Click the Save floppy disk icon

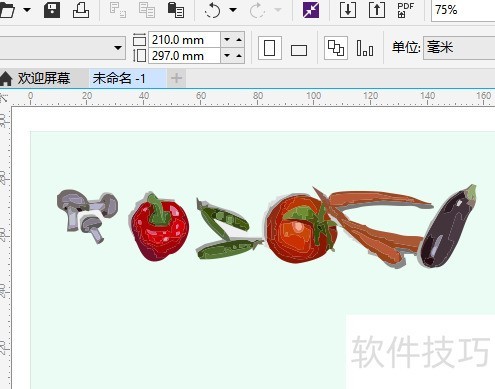pos(52,10)
